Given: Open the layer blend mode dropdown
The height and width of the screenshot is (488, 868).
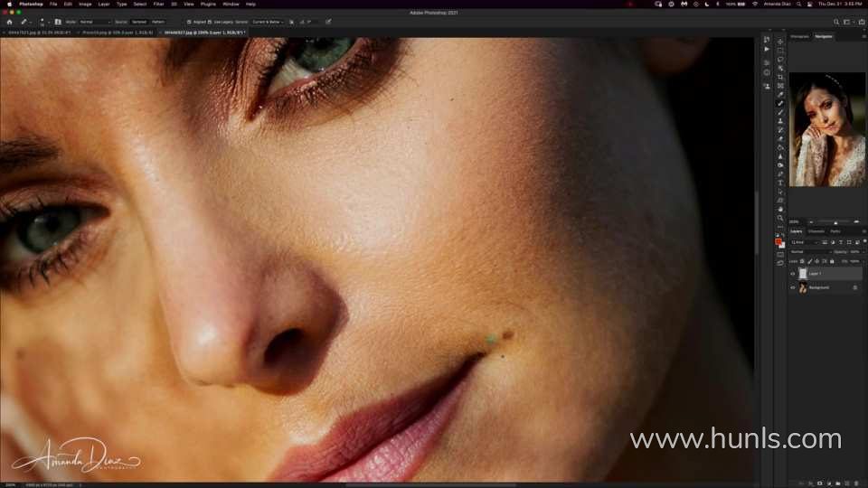Looking at the screenshot, I should [810, 252].
